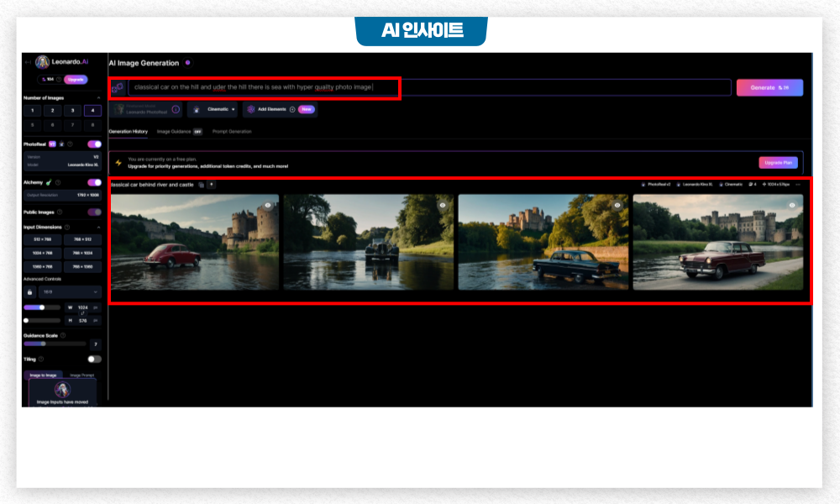Click the Add Elements button
The height and width of the screenshot is (504, 840).
pyautogui.click(x=279, y=109)
